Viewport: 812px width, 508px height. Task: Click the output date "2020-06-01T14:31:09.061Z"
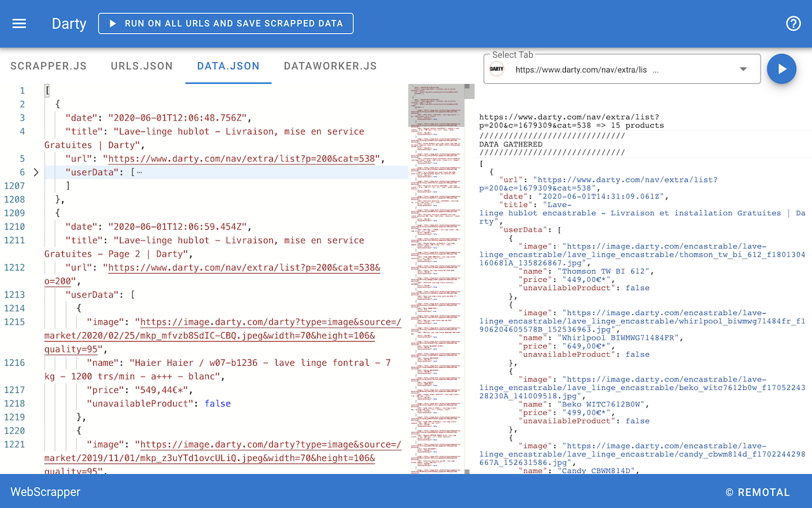pos(599,197)
